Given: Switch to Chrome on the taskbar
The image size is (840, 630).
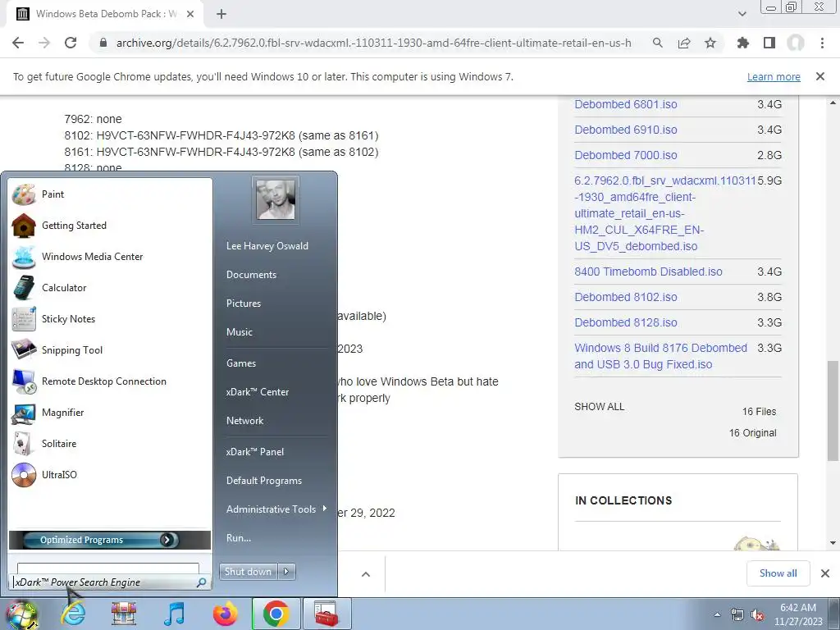Looking at the screenshot, I should pyautogui.click(x=276, y=614).
